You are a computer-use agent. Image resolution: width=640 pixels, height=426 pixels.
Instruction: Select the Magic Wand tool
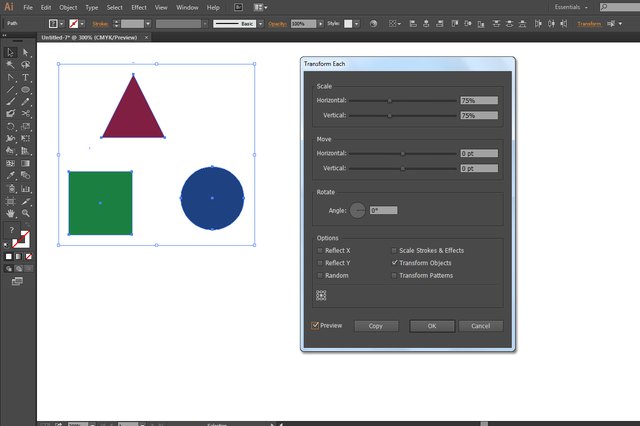point(10,65)
